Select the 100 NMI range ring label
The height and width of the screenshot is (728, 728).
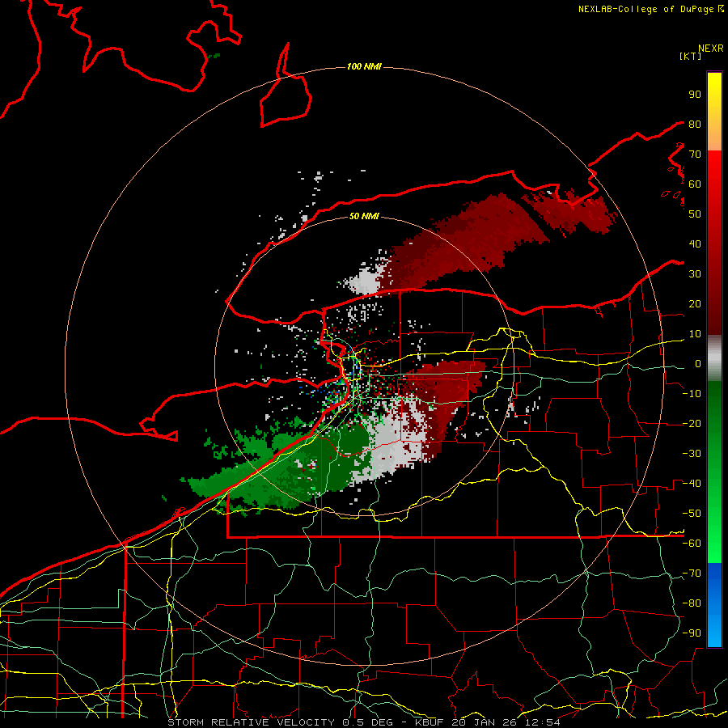click(x=364, y=67)
